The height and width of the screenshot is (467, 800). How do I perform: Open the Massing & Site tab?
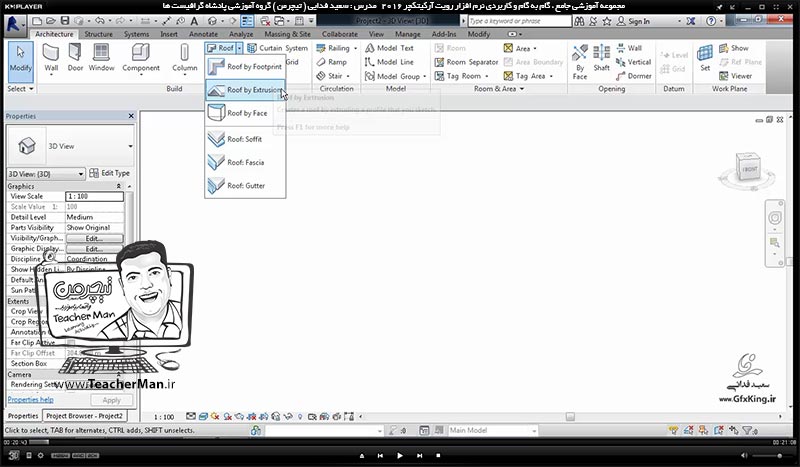(287, 34)
